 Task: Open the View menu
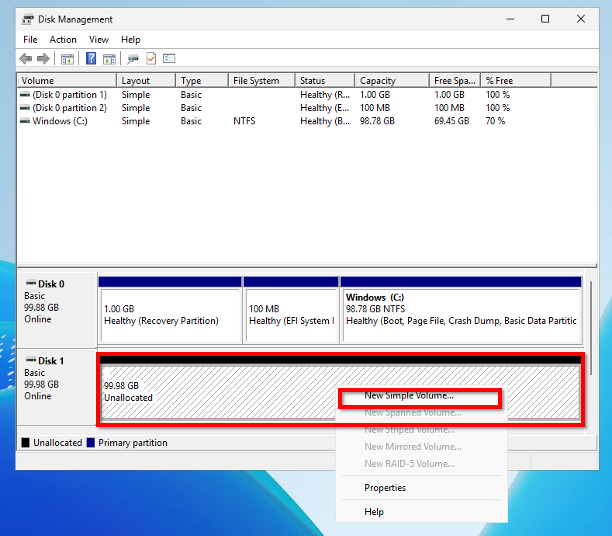pos(98,40)
